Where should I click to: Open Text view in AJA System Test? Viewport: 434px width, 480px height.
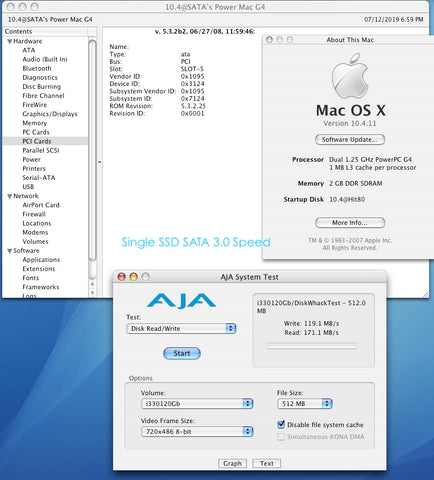pyautogui.click(x=267, y=463)
